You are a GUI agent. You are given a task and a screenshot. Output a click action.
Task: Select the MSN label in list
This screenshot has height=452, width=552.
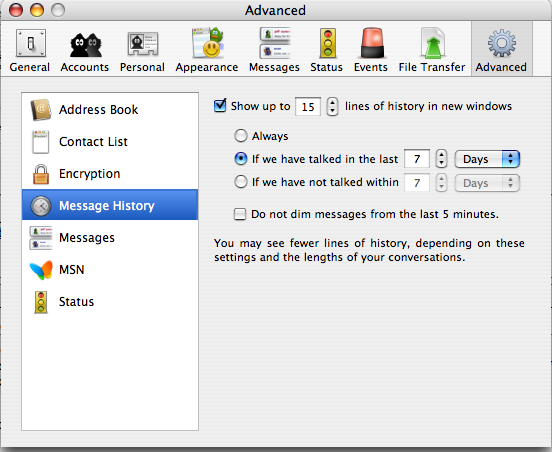click(x=71, y=270)
